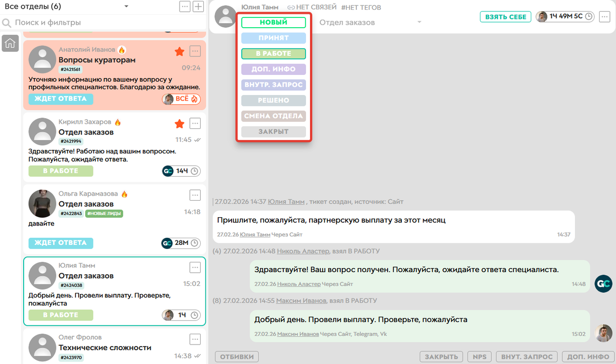This screenshot has width=616, height=364.
Task: Select ПРИНЯТ status in the dropdown
Action: coord(274,38)
